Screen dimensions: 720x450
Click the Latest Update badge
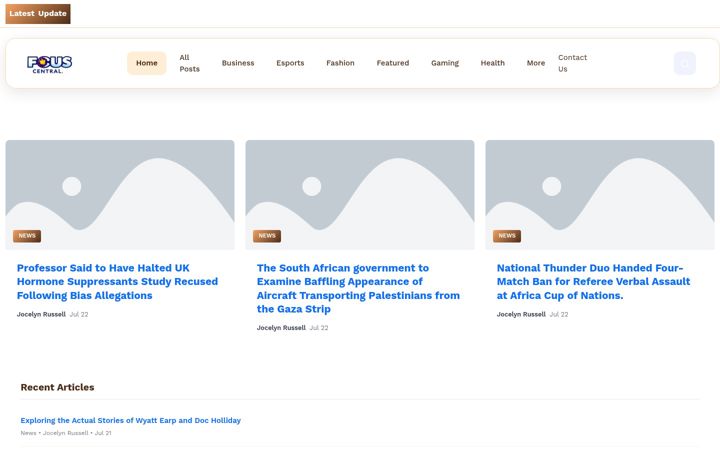[x=38, y=14]
